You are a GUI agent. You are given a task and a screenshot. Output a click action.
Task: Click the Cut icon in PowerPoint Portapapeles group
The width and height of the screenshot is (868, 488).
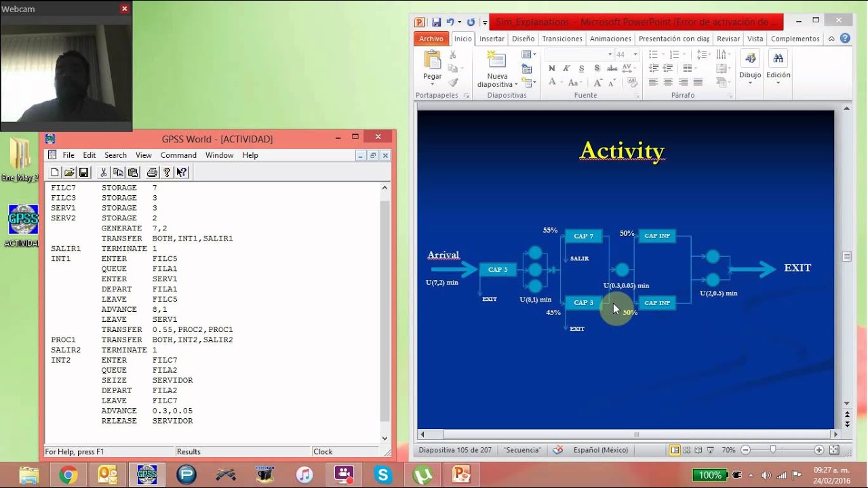click(453, 55)
